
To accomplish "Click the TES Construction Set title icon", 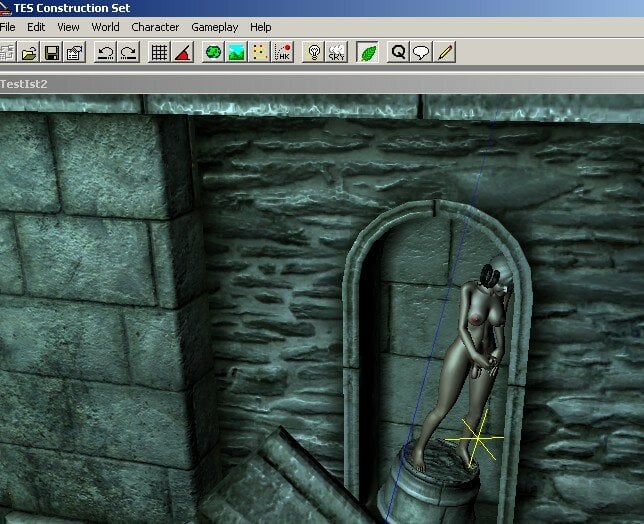I will coord(5,8).
